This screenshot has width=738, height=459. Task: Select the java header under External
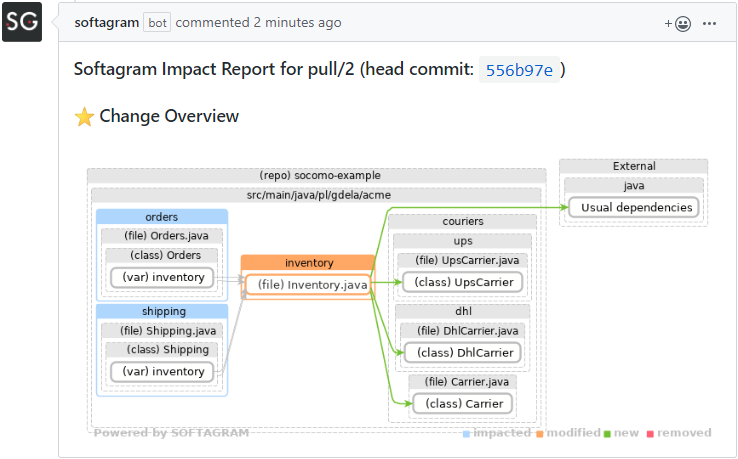[x=634, y=185]
